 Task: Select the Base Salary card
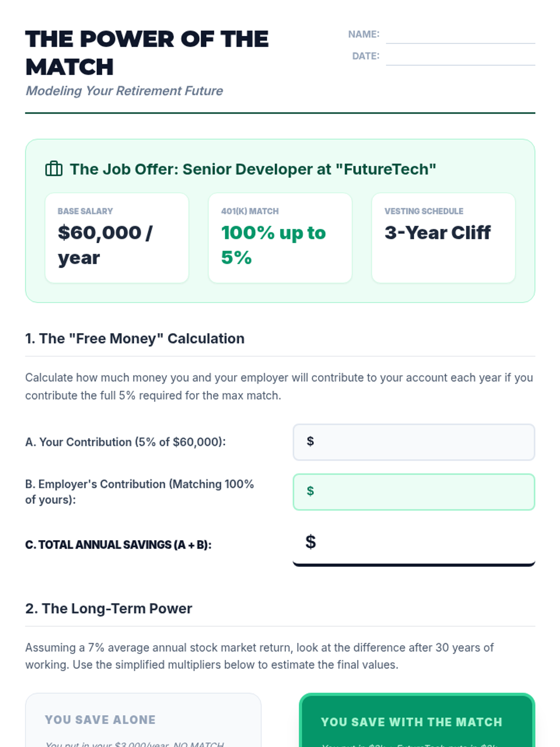117,238
